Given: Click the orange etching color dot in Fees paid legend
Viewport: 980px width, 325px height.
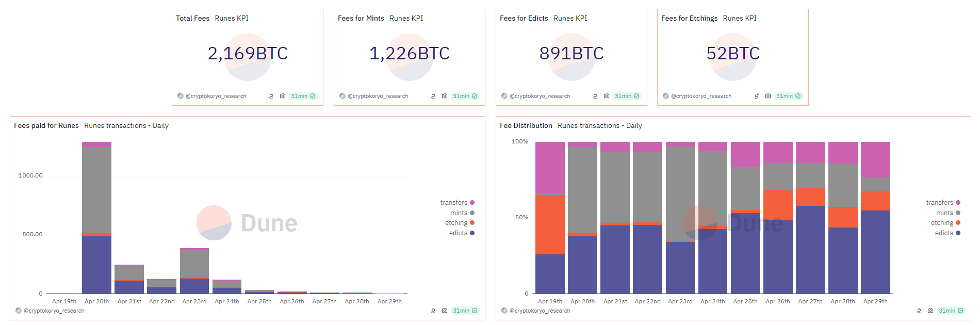Looking at the screenshot, I should 472,223.
